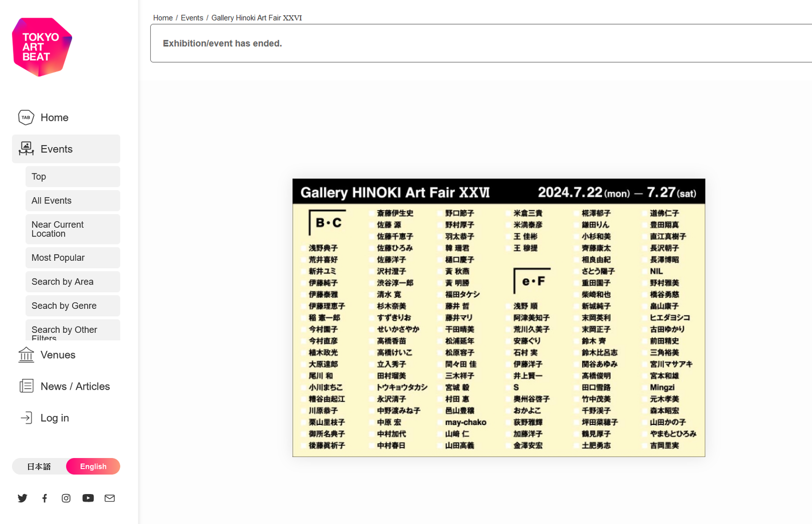Select Top under Events

click(73, 177)
